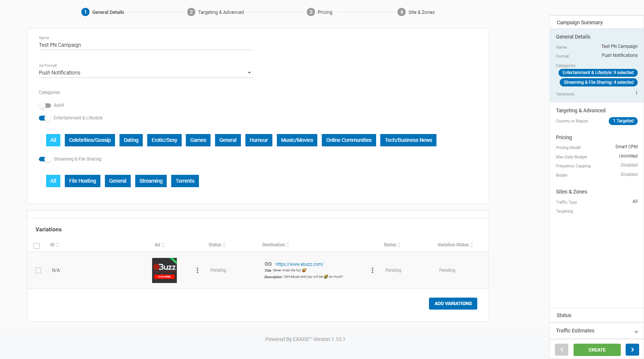The image size is (644, 359).
Task: Click the campaign Name input field
Action: click(146, 45)
